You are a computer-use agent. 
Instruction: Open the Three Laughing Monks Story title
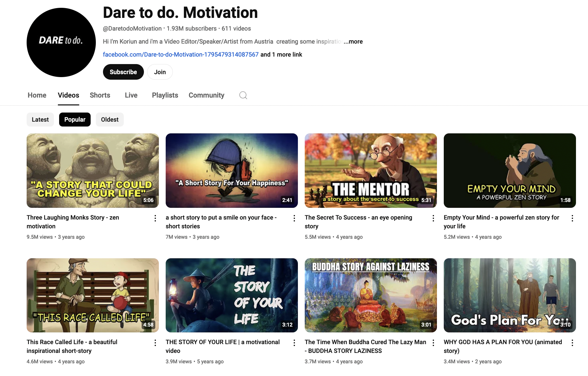coord(73,222)
